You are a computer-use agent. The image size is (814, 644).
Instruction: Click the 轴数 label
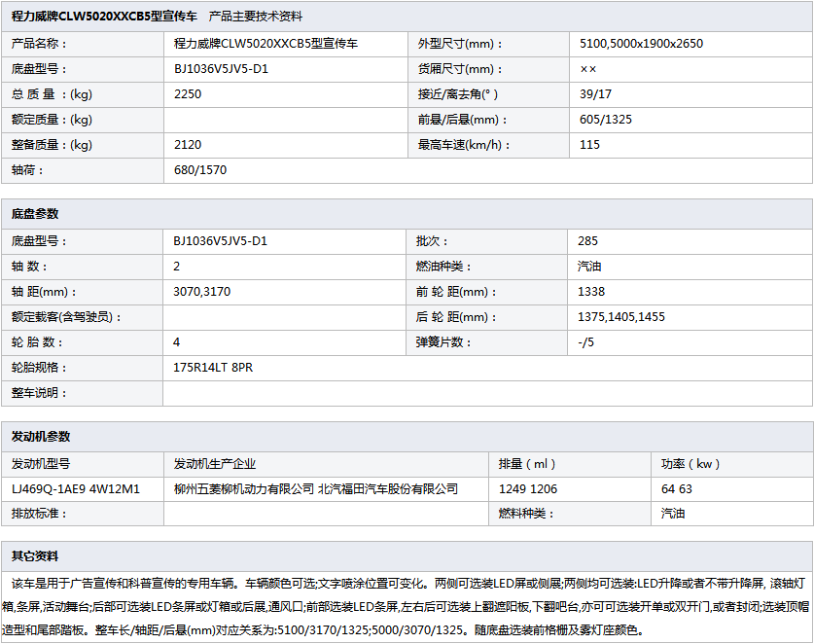click(x=29, y=267)
